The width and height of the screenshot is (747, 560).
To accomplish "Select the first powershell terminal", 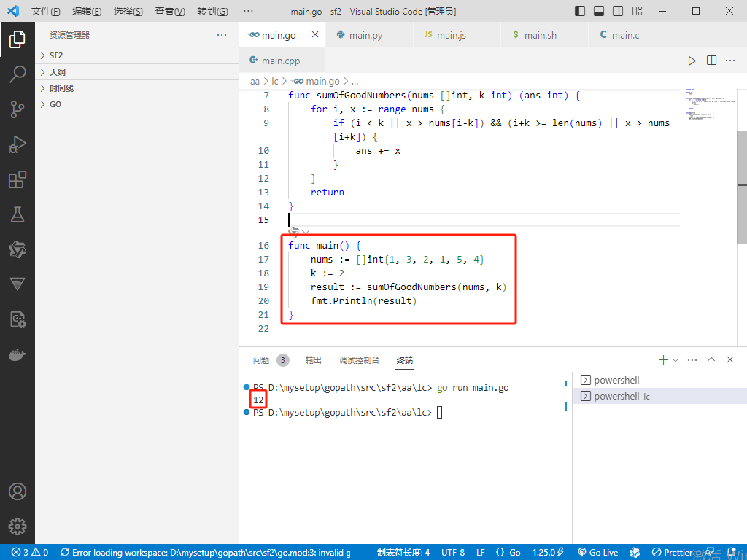I will pyautogui.click(x=659, y=380).
